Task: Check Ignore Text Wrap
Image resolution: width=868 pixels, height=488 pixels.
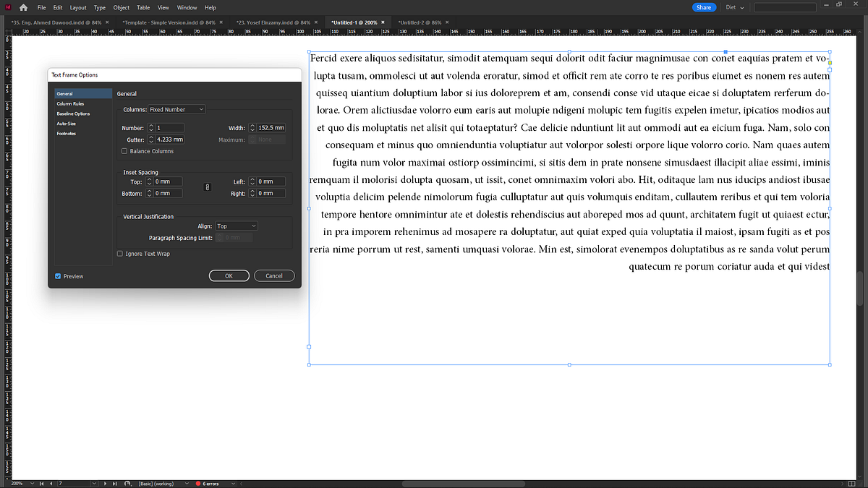Action: [119, 253]
